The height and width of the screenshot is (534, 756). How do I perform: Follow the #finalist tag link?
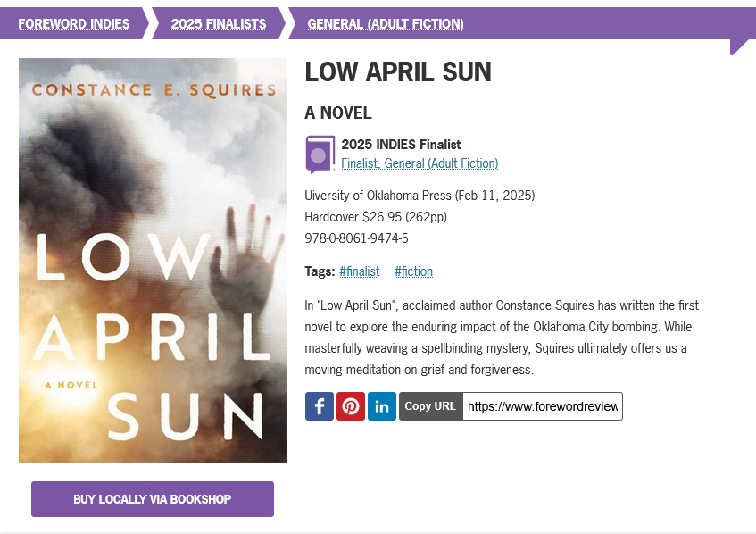pyautogui.click(x=360, y=271)
